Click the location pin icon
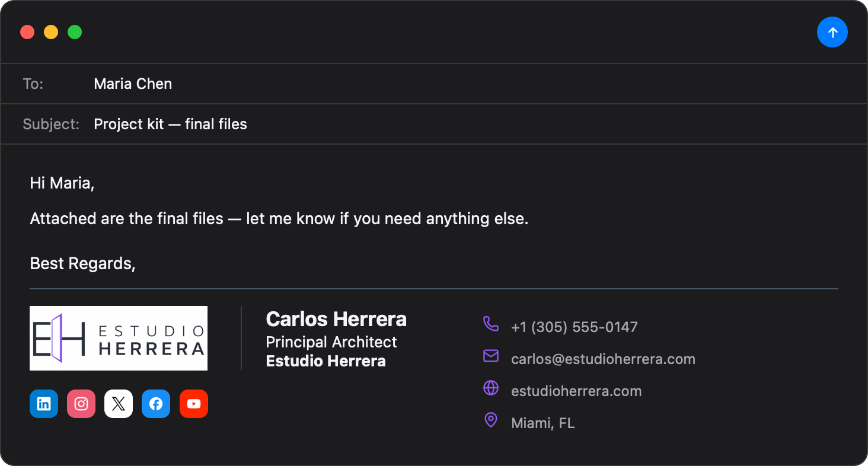The image size is (868, 466). point(491,420)
